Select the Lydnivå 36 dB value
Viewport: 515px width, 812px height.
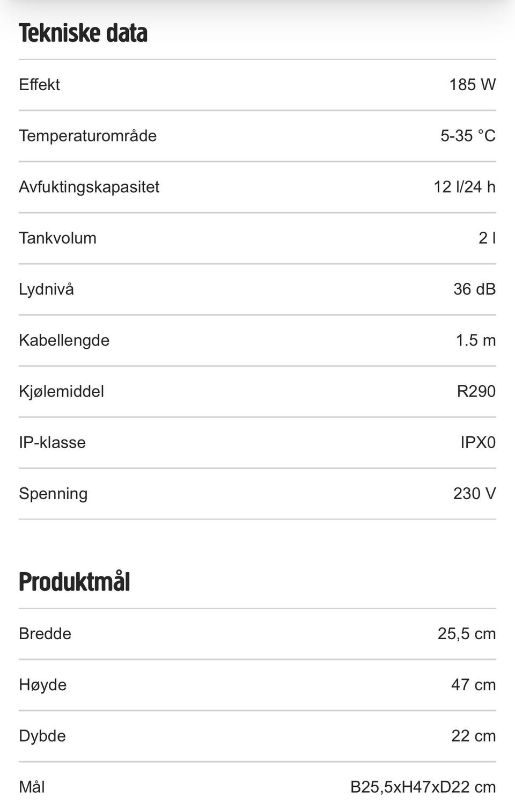(x=474, y=289)
